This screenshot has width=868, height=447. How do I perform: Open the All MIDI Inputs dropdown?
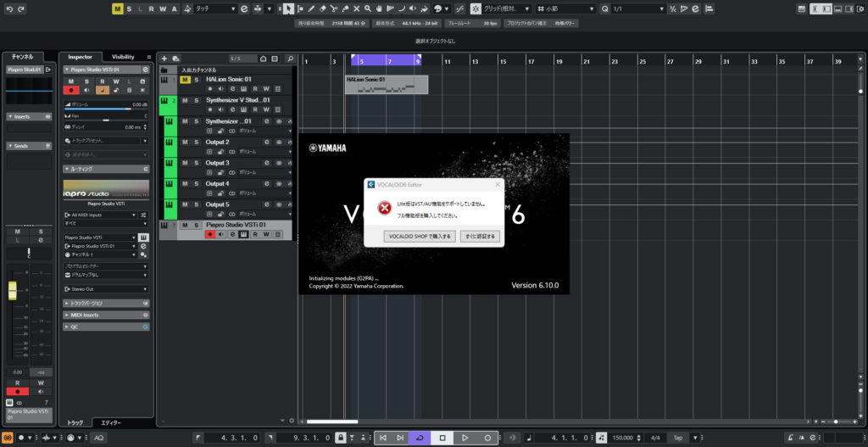105,215
